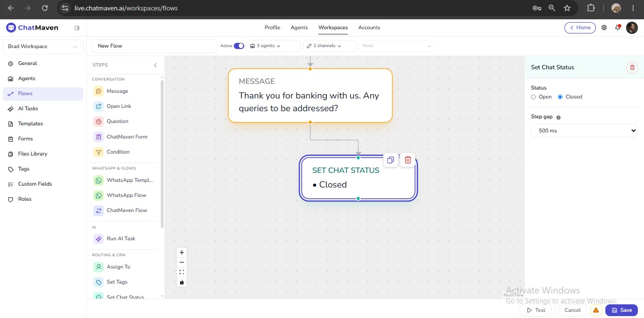Click the user avatar in header
Viewport: 644px width, 318px height.
632,28
